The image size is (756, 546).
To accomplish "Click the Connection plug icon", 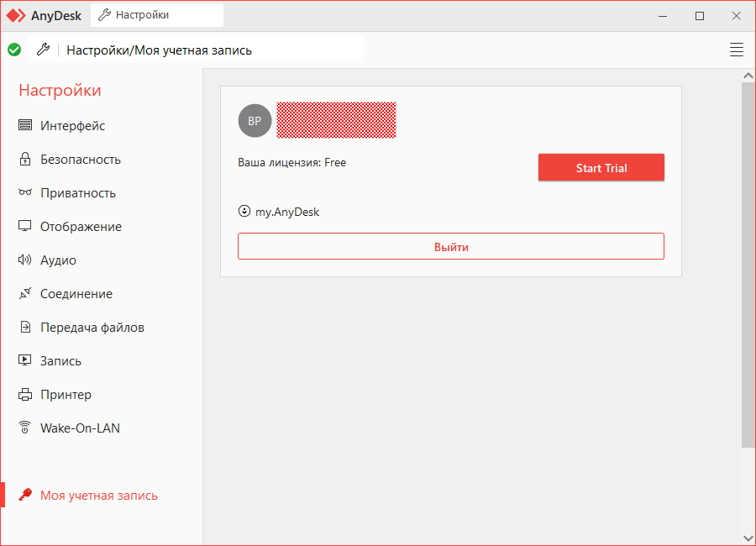I will [25, 294].
